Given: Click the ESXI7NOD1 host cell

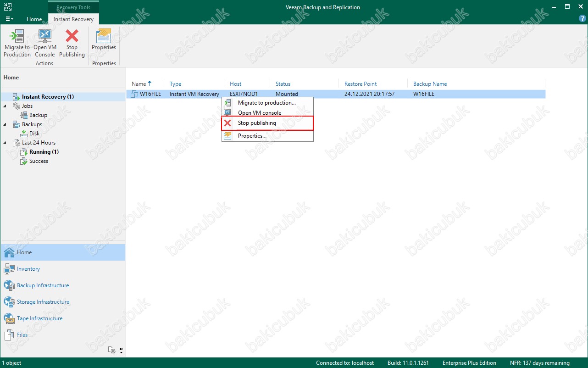Looking at the screenshot, I should point(244,94).
